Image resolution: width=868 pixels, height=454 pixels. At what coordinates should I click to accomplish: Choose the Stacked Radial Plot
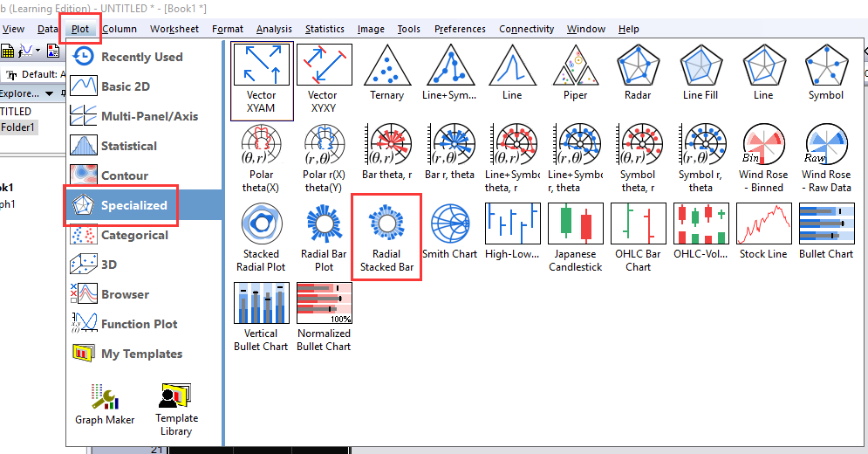pos(262,239)
